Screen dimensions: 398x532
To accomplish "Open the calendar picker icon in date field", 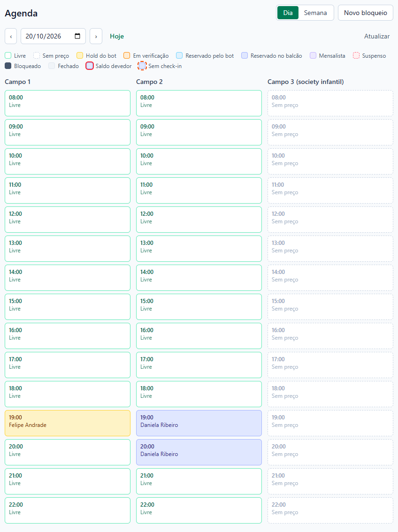I will coord(77,36).
